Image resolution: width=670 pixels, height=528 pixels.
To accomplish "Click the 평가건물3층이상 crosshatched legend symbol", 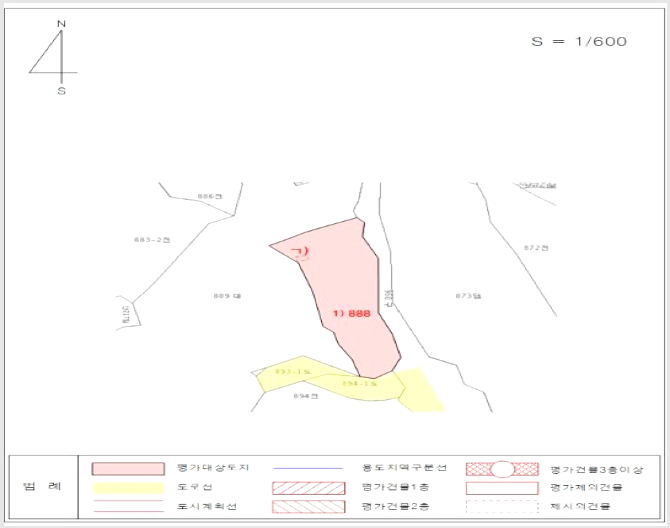I will [x=502, y=469].
